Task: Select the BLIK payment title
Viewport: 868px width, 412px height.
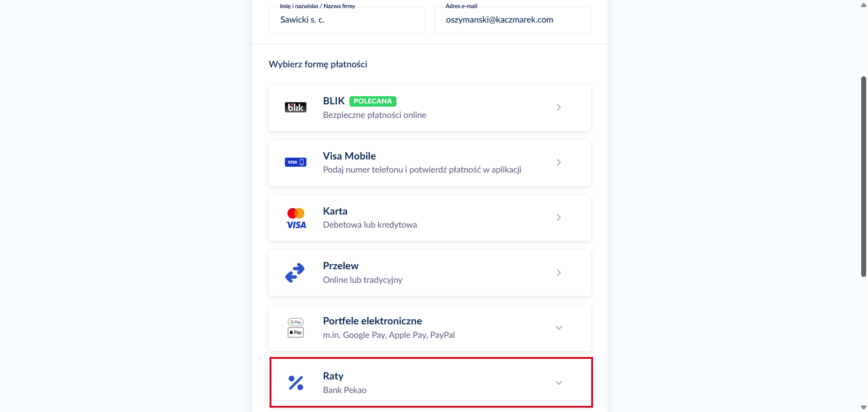Action: point(334,101)
